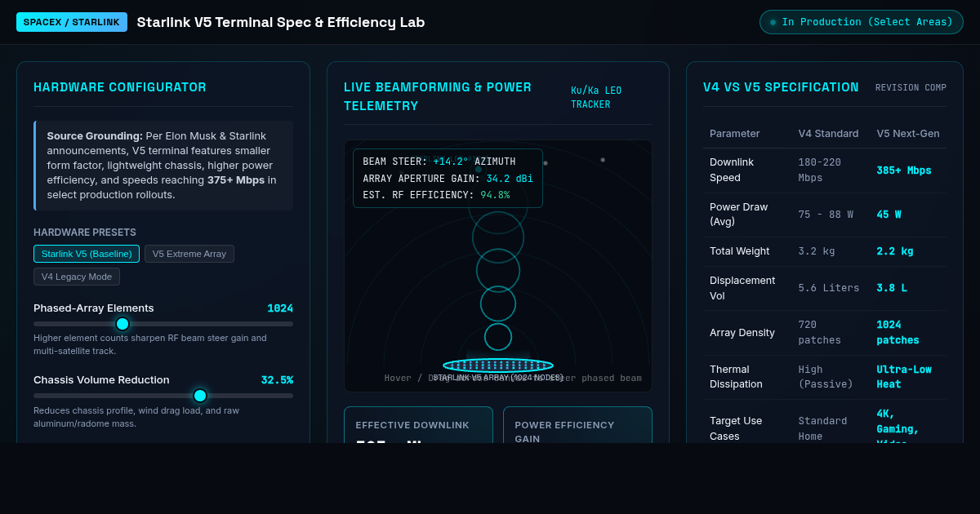980x514 pixels.
Task: Adjust the Phased-Array Elements slider
Action: [163, 324]
